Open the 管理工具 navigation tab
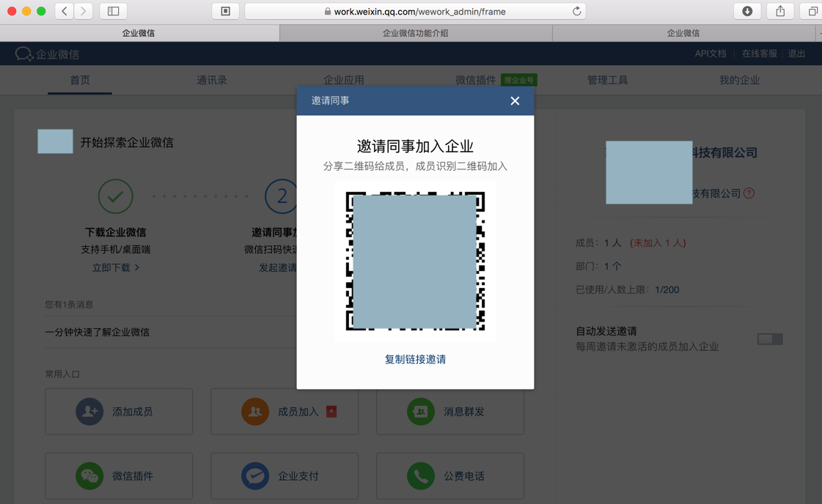Image resolution: width=822 pixels, height=504 pixels. [x=607, y=80]
